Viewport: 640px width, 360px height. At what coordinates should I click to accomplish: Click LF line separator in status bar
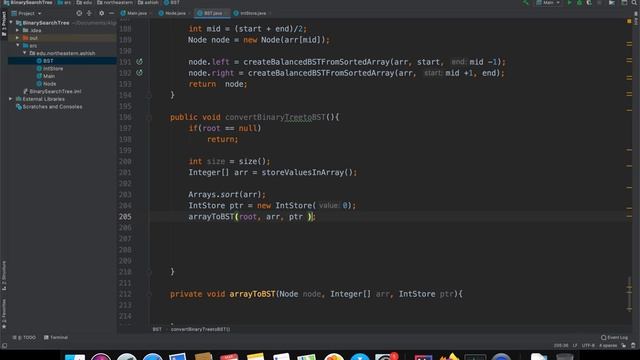coord(575,346)
